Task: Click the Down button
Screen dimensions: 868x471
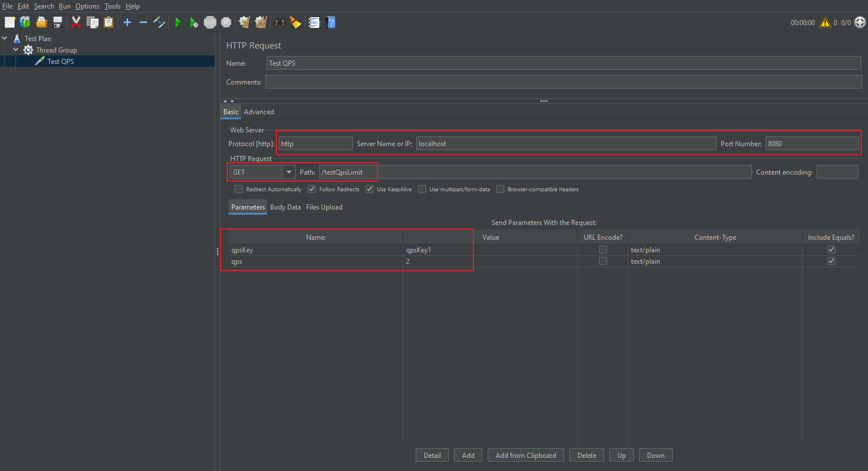Action: coord(656,456)
